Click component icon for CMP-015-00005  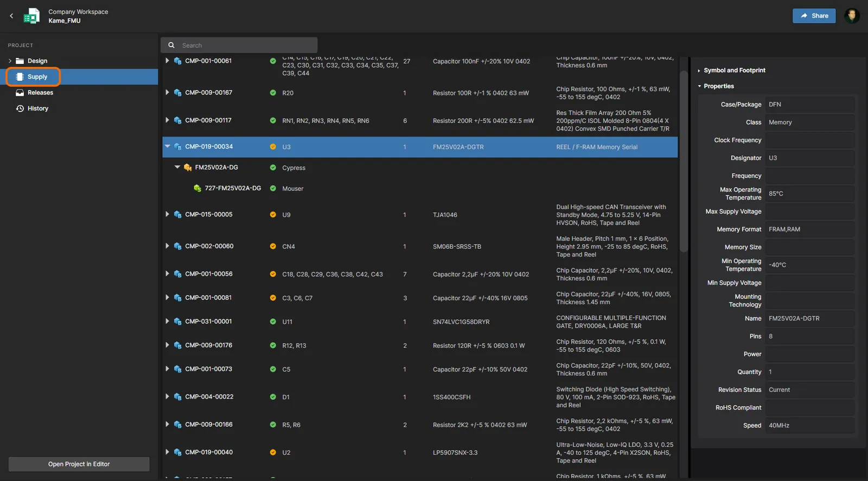[177, 215]
